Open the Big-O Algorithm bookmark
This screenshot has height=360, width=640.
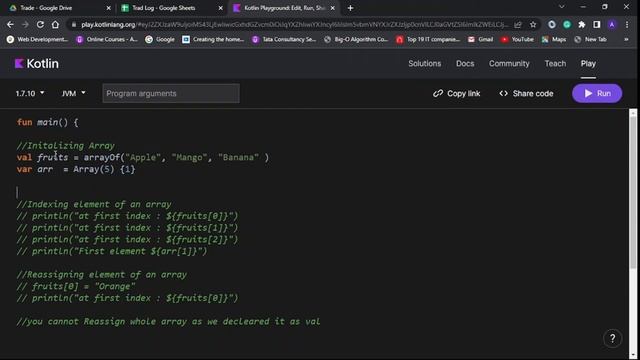(356, 39)
